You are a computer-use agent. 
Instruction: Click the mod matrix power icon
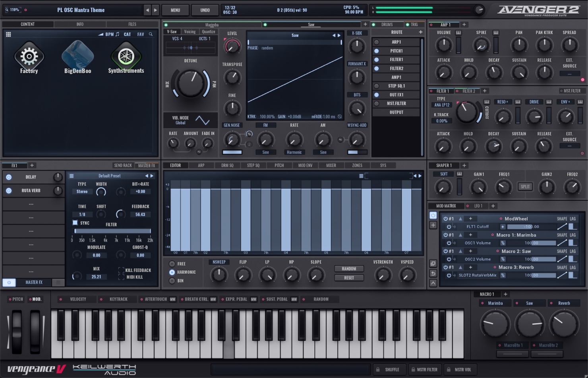tap(433, 215)
